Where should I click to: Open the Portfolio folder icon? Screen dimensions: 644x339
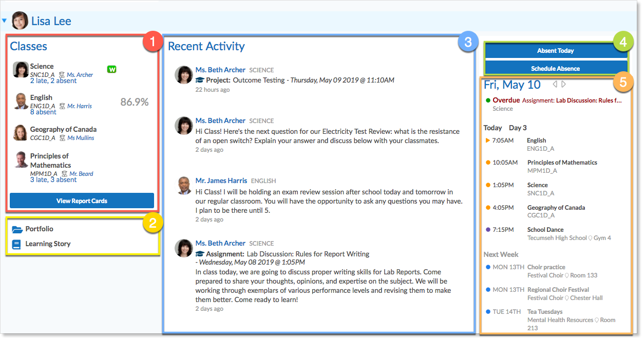17,229
